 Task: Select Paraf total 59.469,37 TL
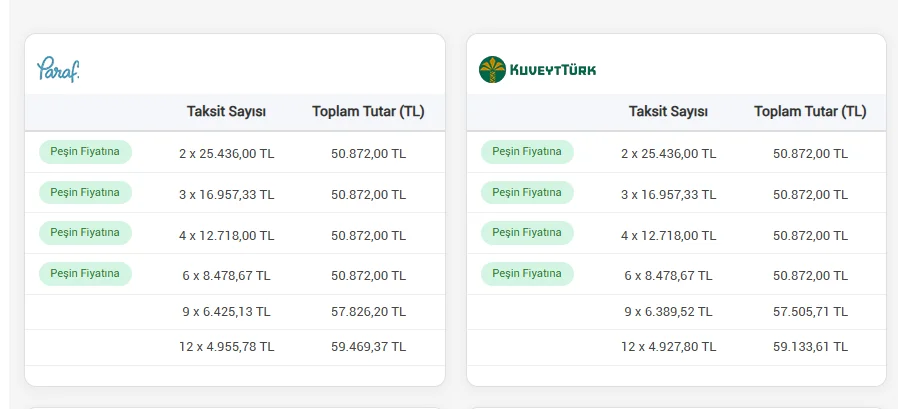(x=368, y=347)
